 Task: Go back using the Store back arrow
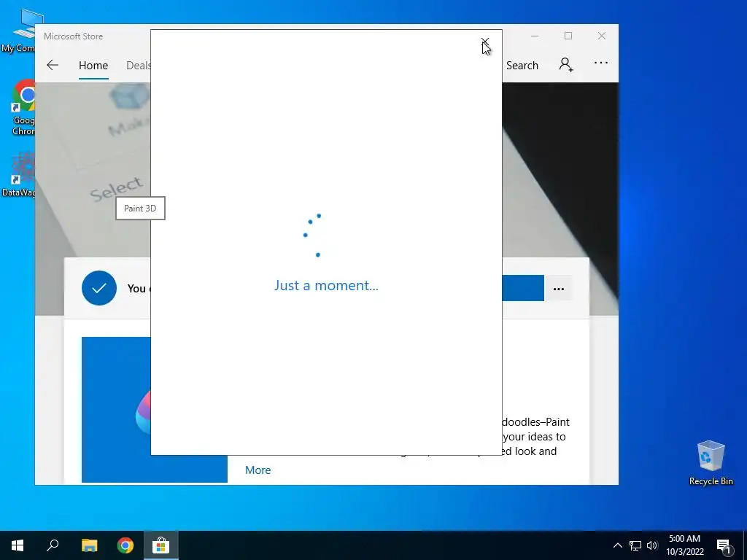[53, 65]
